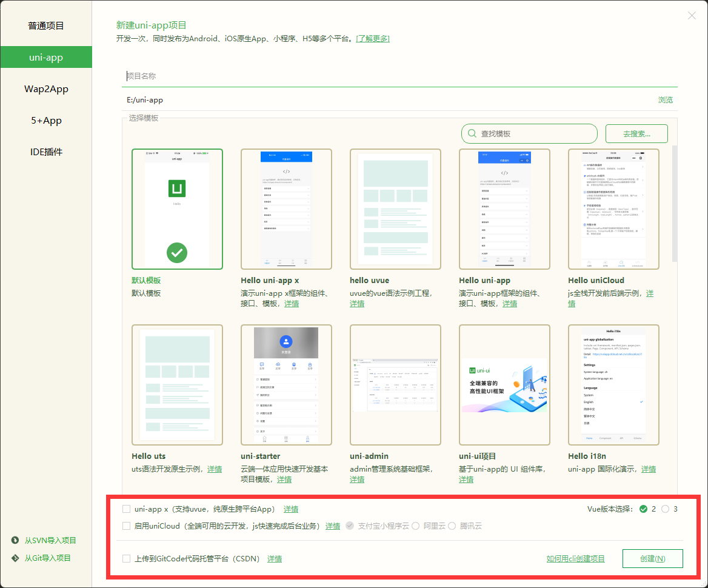Select the 默认模板 template
Screen dimensions: 708x588
click(177, 209)
